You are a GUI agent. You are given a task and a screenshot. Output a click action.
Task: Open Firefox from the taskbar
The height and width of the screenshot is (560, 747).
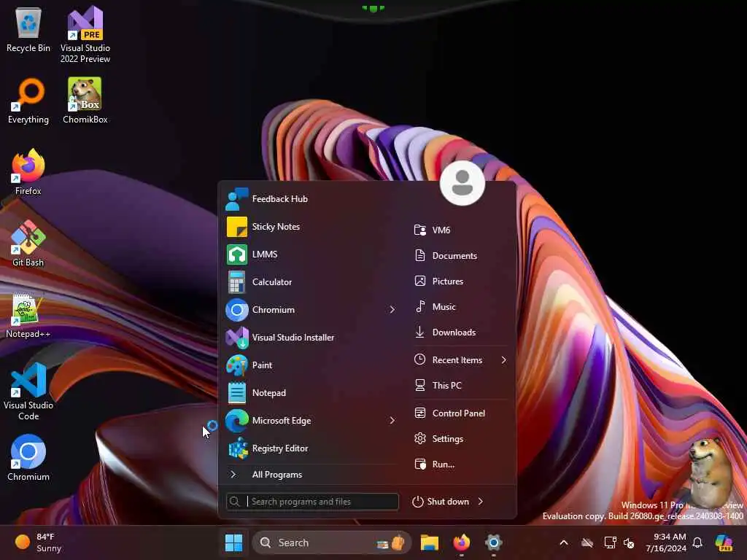coord(461,542)
